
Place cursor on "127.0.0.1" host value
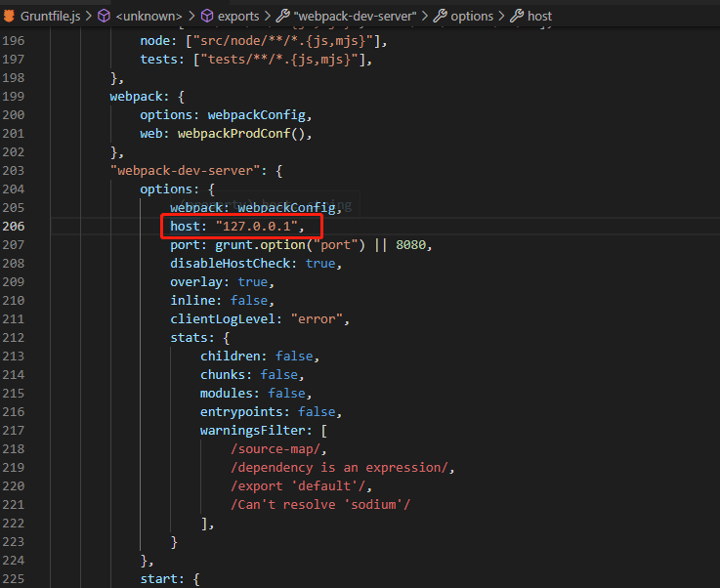pos(257,227)
